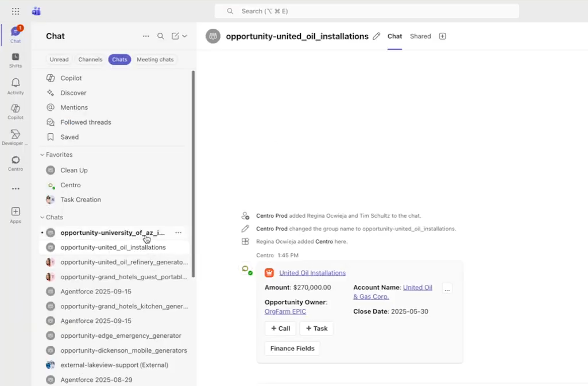Viewport: 588px width, 386px height.
Task: Click the Centro bot avatar on message
Action: pyautogui.click(x=247, y=270)
